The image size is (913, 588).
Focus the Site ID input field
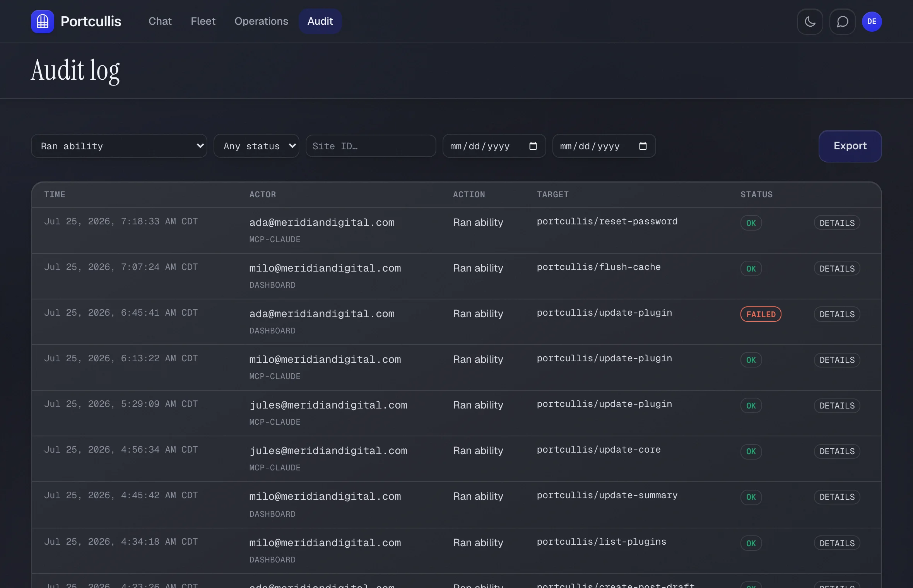(x=371, y=146)
